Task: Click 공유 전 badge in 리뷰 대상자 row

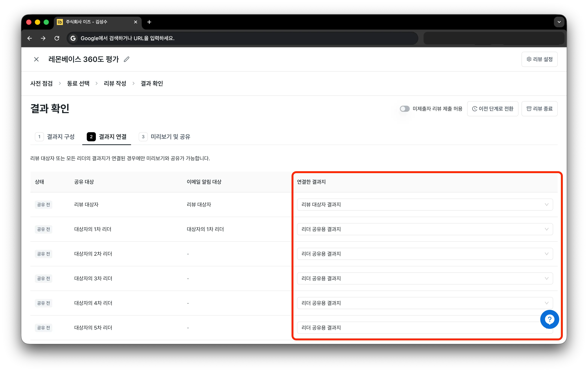Action: click(43, 205)
